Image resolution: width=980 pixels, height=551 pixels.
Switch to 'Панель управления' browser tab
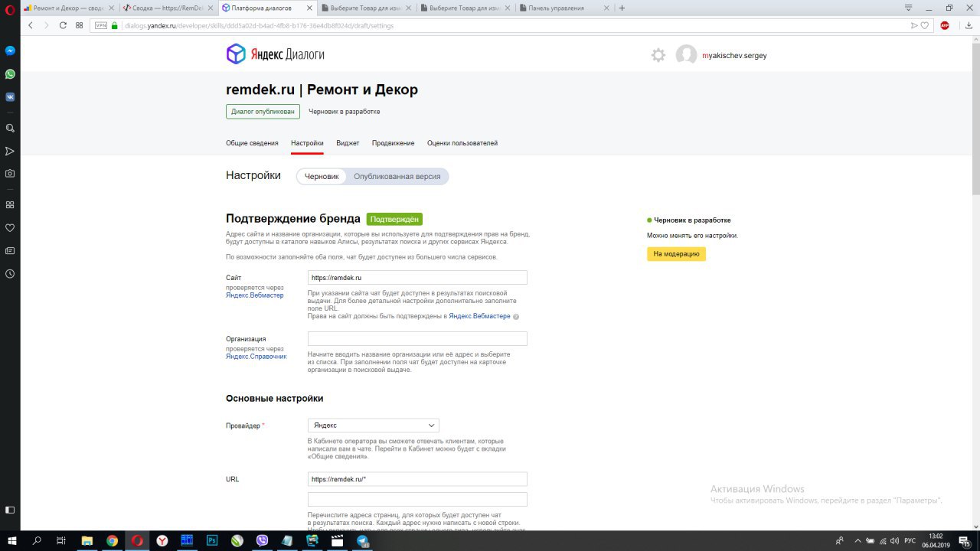tap(564, 8)
